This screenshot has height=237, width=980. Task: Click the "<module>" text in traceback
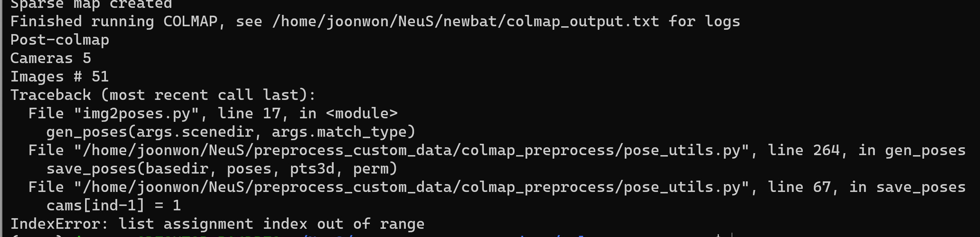click(362, 114)
